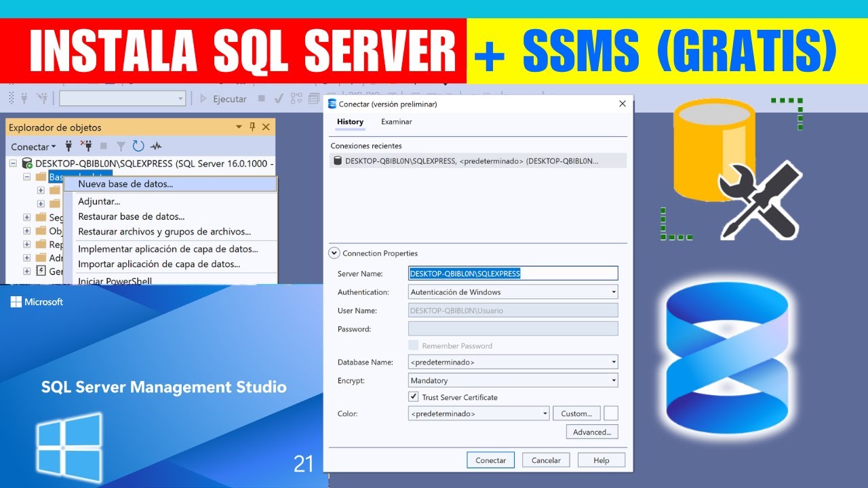Image resolution: width=868 pixels, height=488 pixels.
Task: Expand the Obj... folder node
Action: [x=27, y=231]
